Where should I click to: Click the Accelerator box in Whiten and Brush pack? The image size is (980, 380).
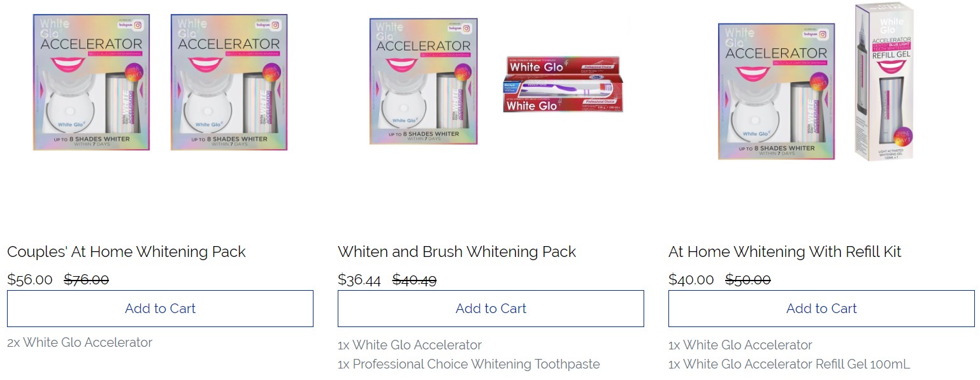423,81
